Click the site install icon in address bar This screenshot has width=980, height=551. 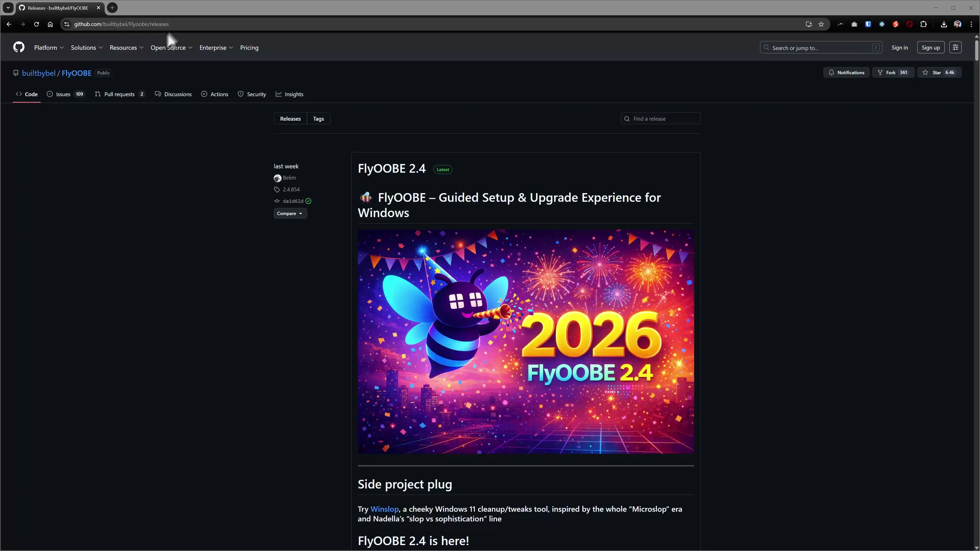point(808,24)
